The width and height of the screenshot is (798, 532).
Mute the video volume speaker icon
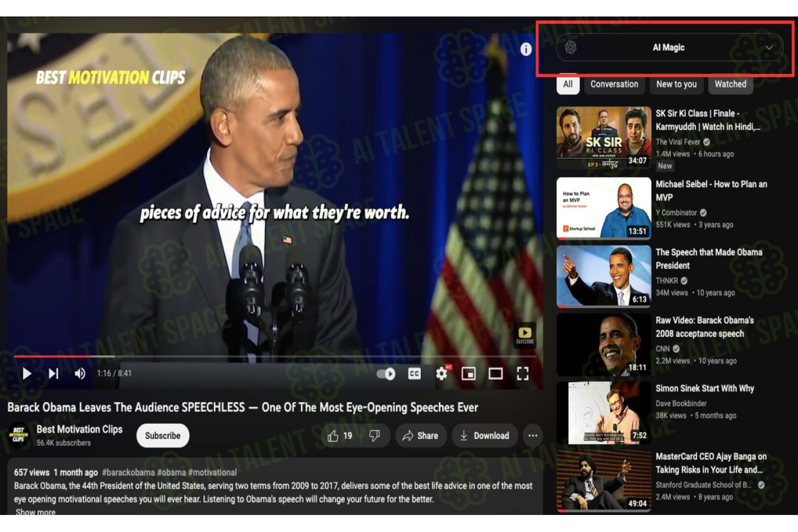(x=80, y=373)
